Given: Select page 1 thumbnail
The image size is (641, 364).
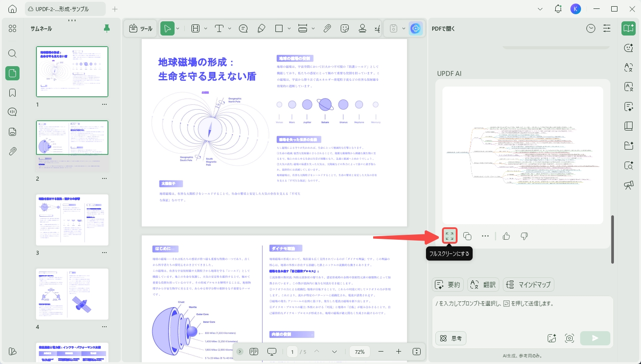Looking at the screenshot, I should [x=72, y=71].
